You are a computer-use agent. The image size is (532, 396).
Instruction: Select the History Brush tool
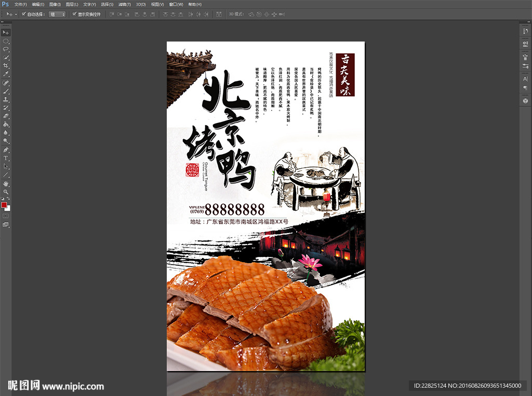pyautogui.click(x=6, y=108)
